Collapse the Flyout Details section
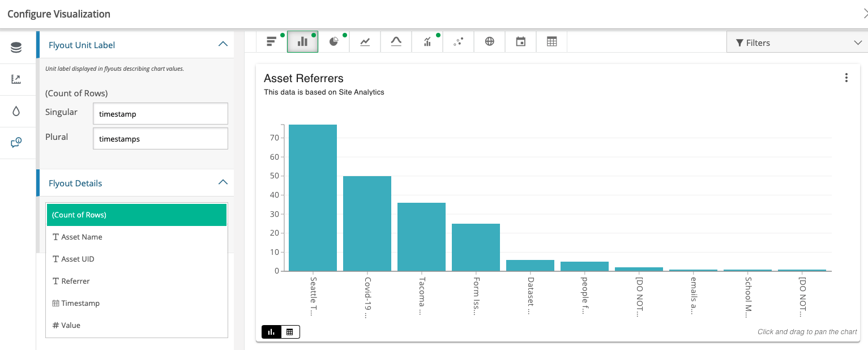 [223, 182]
